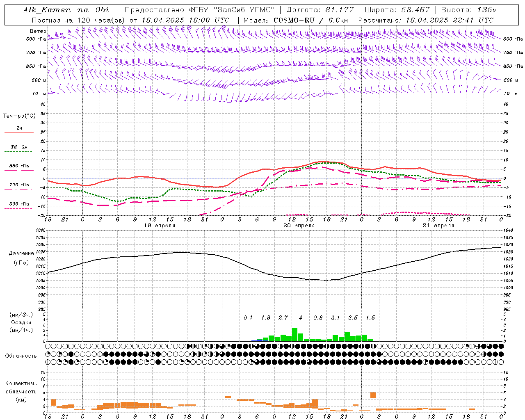This screenshot has width=525, height=420.
Task: Click the Рассчитано 22:41 UTC timestamp
Action: pos(426,20)
